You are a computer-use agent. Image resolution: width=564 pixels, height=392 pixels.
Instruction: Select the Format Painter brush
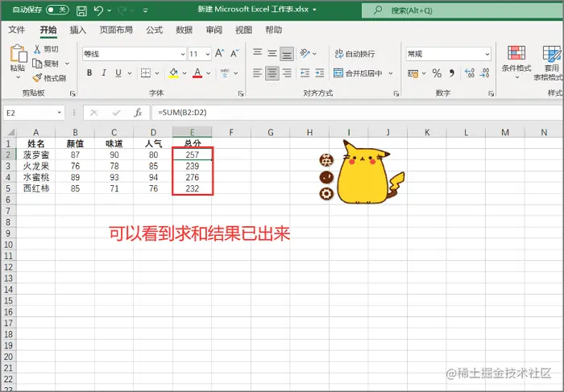[37, 77]
